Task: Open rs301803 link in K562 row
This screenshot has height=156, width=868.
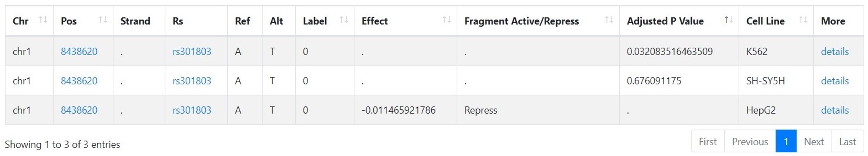Action: 192,51
